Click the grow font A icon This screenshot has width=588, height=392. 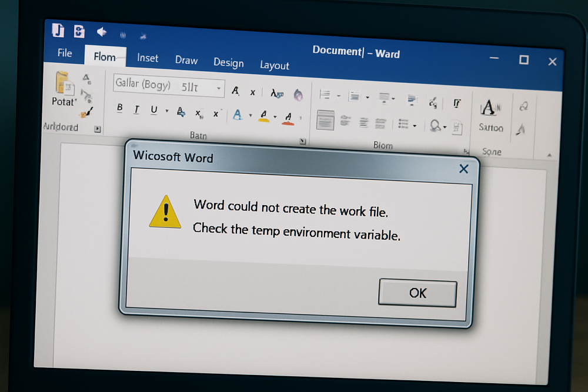tap(235, 91)
